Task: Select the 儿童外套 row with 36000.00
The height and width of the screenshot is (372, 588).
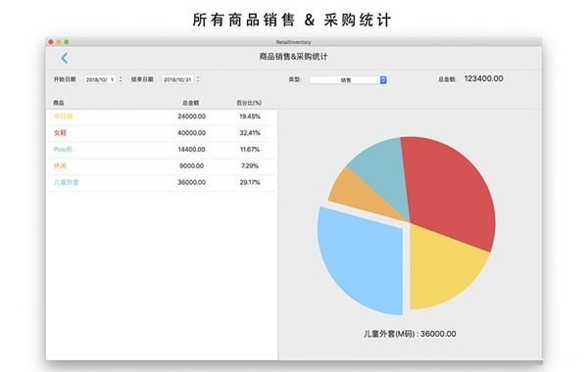Action: [162, 182]
